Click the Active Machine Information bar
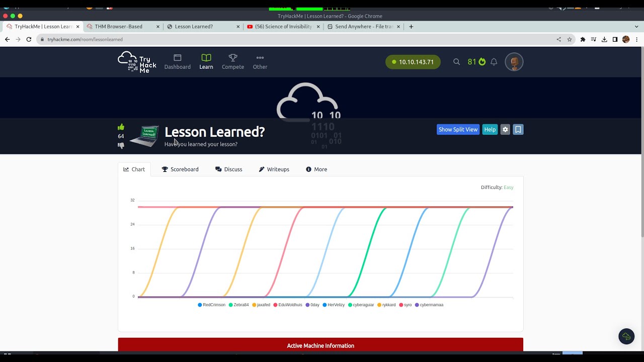This screenshot has width=644, height=362. [x=320, y=345]
